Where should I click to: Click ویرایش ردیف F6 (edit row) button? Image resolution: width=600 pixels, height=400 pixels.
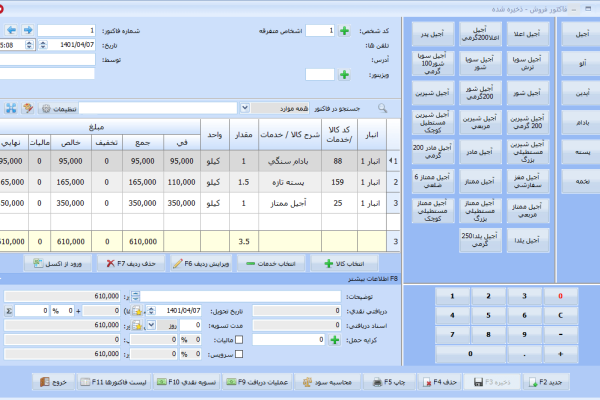pyautogui.click(x=201, y=264)
